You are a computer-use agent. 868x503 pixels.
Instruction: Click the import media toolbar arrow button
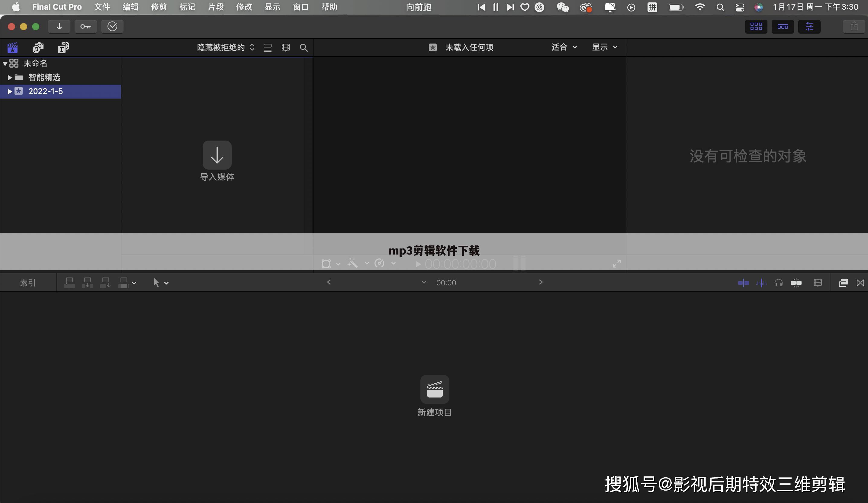(59, 27)
